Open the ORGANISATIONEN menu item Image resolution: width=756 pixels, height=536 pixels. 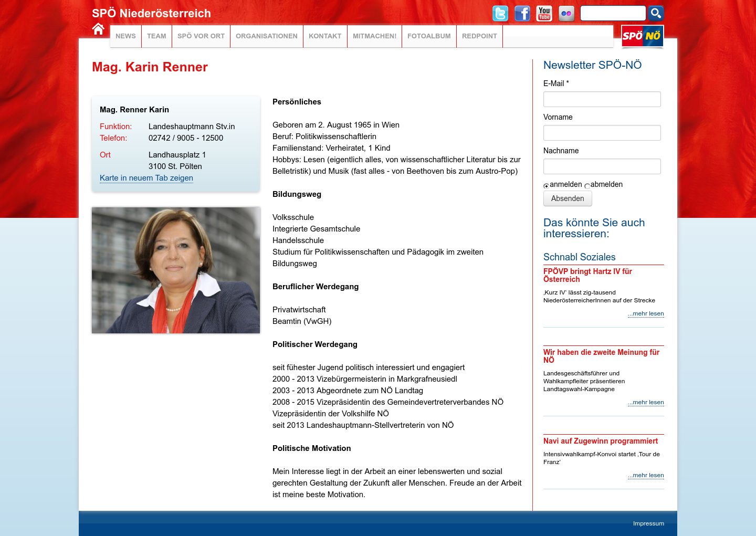click(267, 36)
